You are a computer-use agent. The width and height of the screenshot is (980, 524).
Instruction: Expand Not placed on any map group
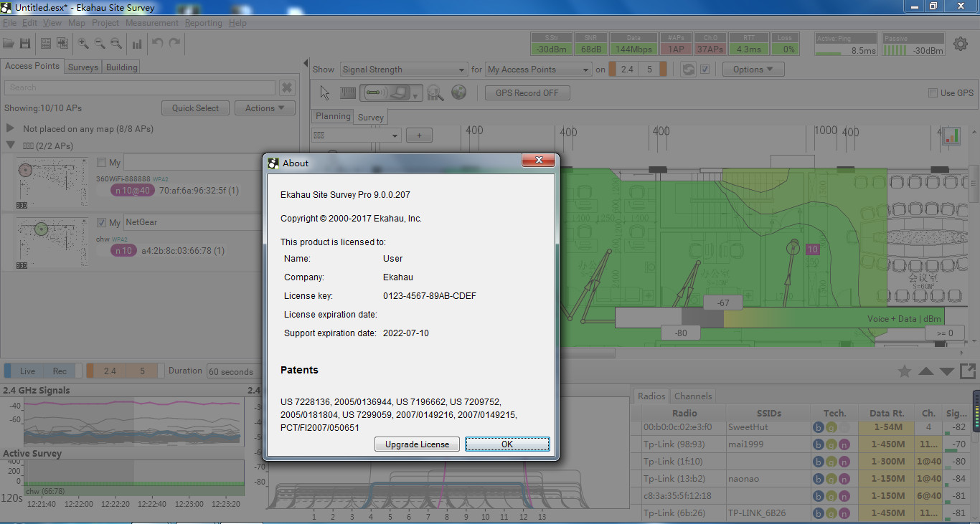(10, 128)
